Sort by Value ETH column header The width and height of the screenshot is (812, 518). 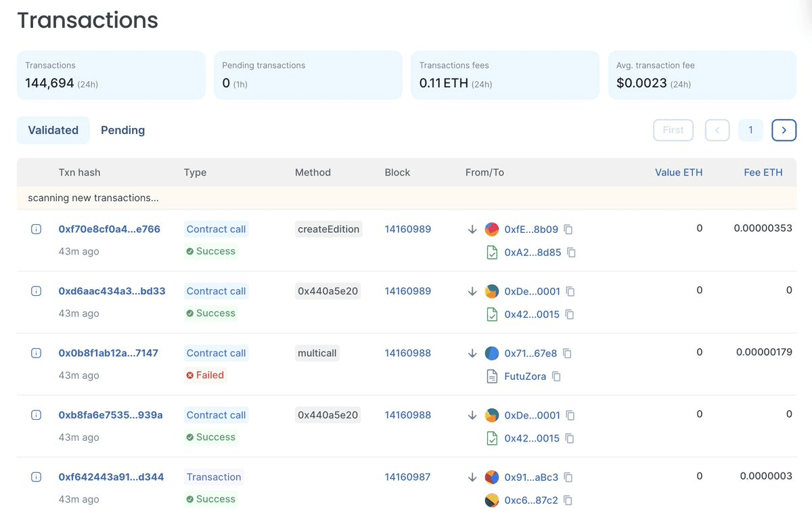click(x=678, y=173)
